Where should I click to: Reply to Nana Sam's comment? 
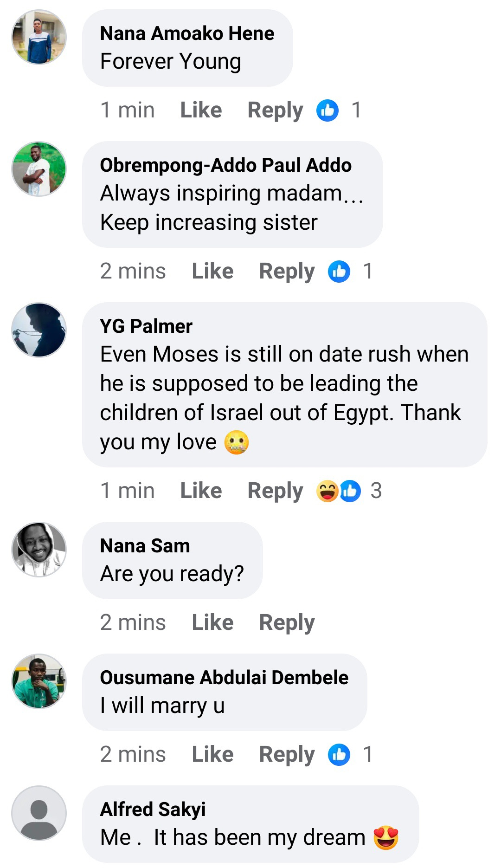287,623
